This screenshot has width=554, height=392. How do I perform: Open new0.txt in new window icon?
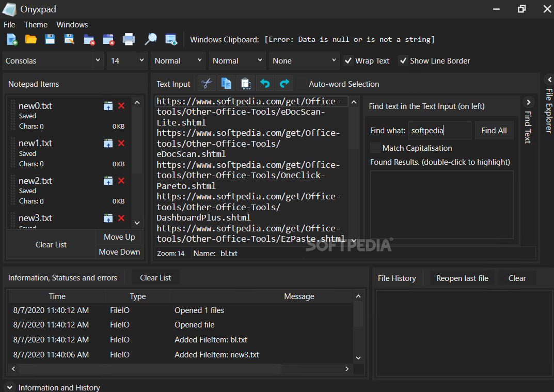click(108, 106)
